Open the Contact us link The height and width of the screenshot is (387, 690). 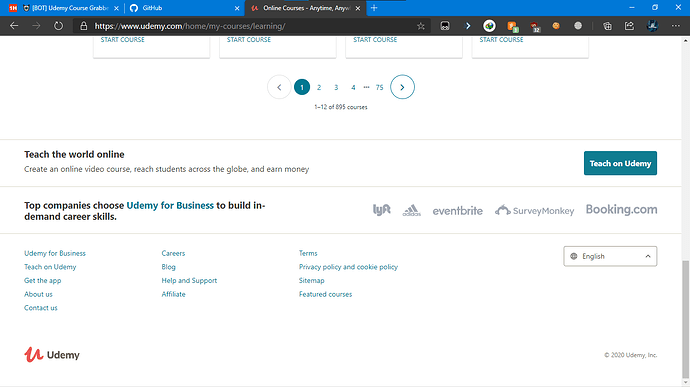click(41, 308)
